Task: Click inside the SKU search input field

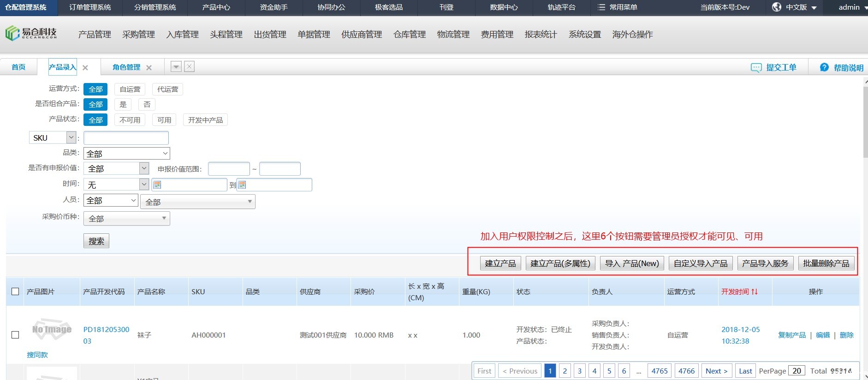Action: point(126,138)
